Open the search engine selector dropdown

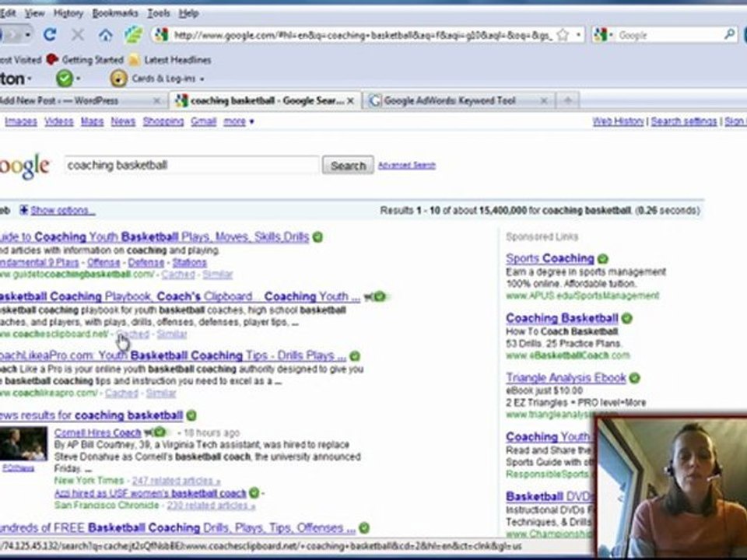click(603, 35)
